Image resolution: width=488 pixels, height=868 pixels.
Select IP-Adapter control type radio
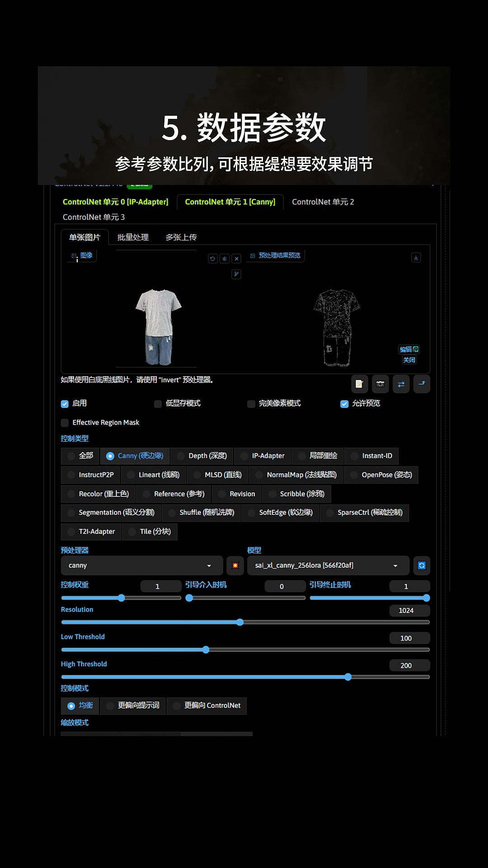pos(263,456)
